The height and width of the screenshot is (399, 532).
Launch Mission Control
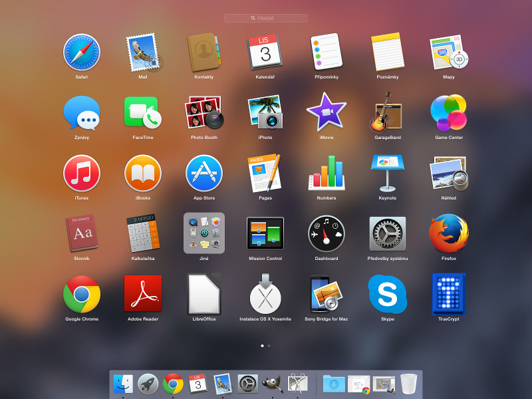coord(265,233)
